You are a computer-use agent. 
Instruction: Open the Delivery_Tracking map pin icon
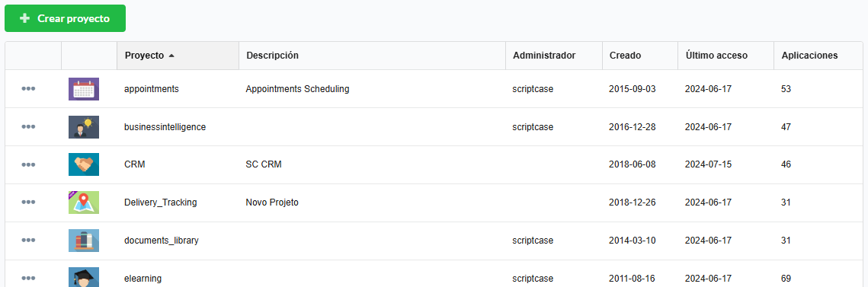84,203
